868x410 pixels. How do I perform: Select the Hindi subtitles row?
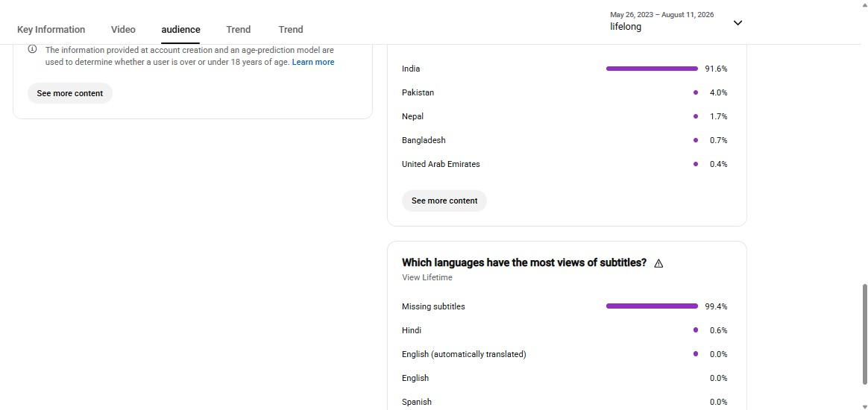click(564, 330)
